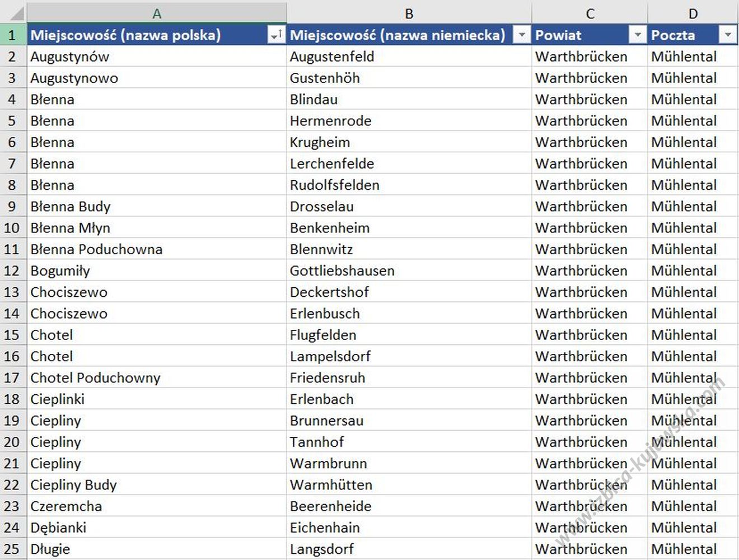Select Warthbrücken cell in row 2
Image resolution: width=739 pixels, height=560 pixels.
click(x=581, y=57)
